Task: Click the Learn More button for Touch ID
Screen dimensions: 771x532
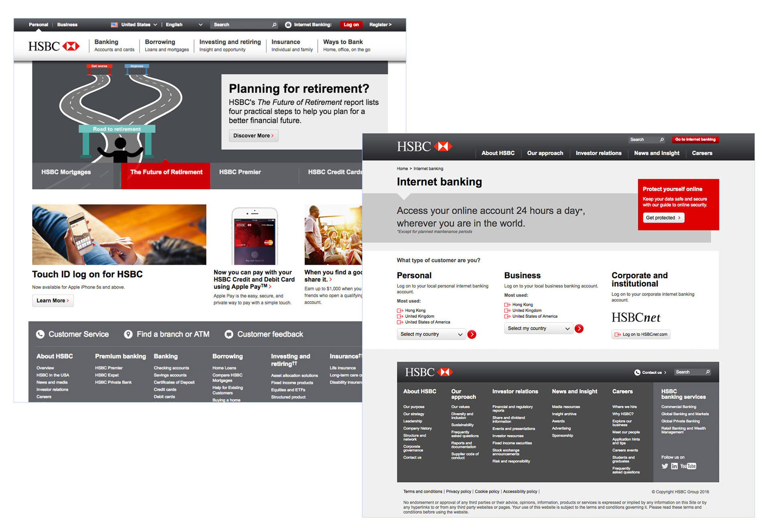Action: (53, 300)
